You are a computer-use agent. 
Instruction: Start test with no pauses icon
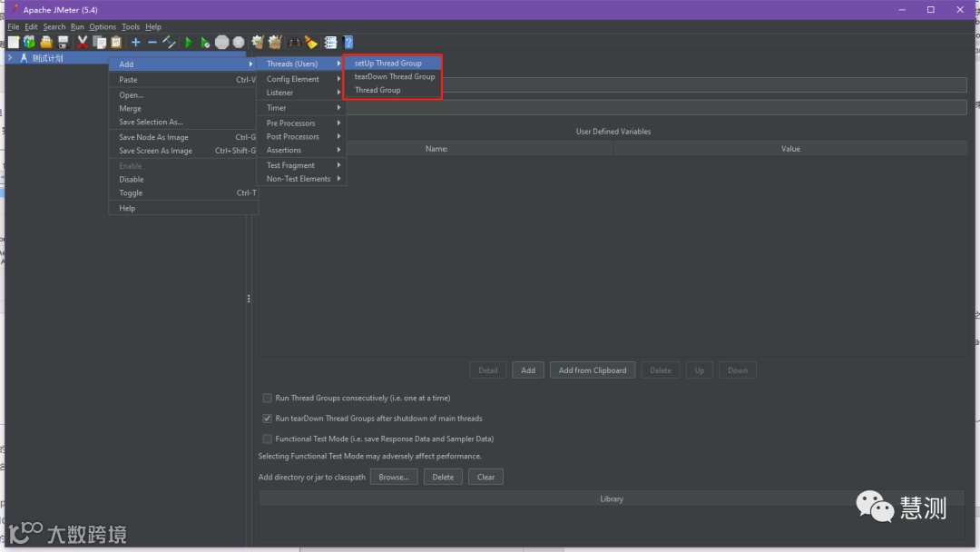tap(205, 43)
